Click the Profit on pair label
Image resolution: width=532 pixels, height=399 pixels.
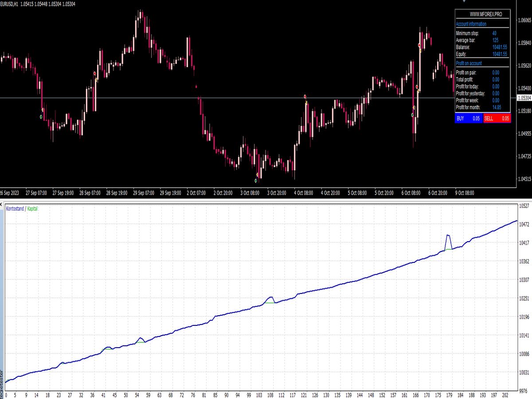pyautogui.click(x=466, y=72)
